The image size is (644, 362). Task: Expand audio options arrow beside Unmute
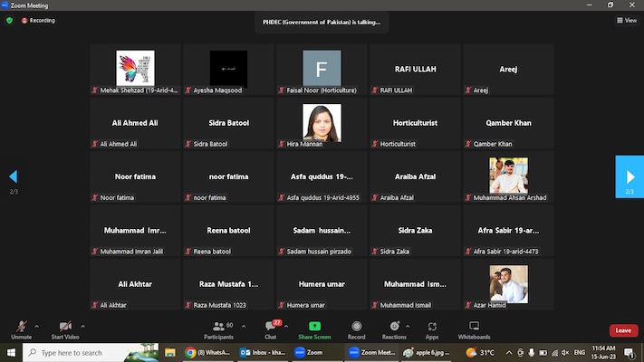pyautogui.click(x=37, y=325)
